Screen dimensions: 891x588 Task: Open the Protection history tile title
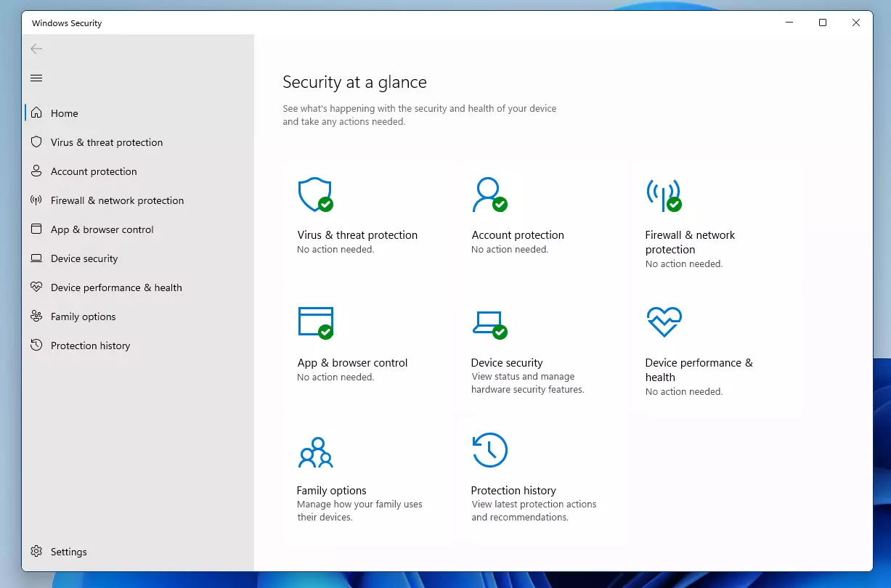(513, 491)
